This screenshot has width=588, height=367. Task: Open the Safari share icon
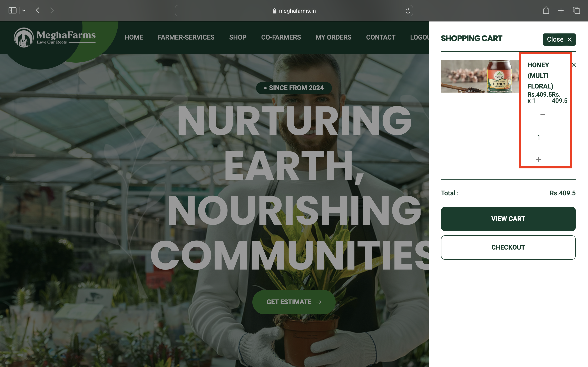pyautogui.click(x=546, y=10)
